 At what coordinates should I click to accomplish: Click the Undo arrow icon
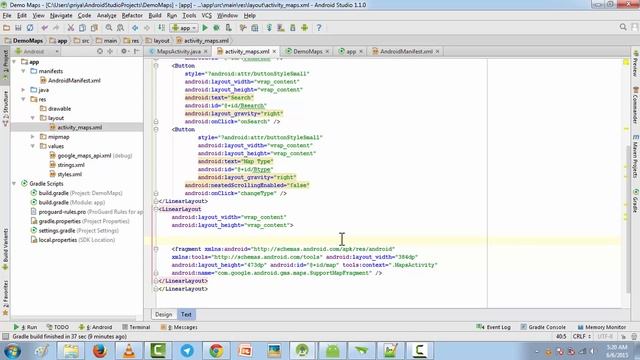click(44, 28)
